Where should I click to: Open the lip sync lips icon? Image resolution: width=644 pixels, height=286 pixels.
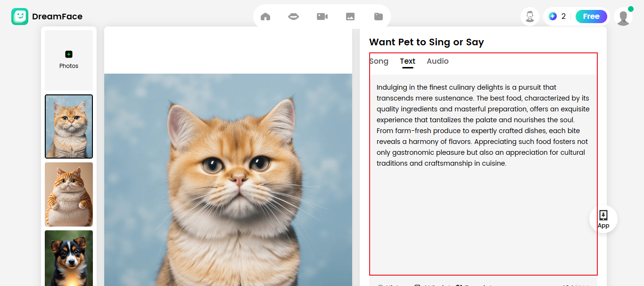pyautogui.click(x=294, y=17)
